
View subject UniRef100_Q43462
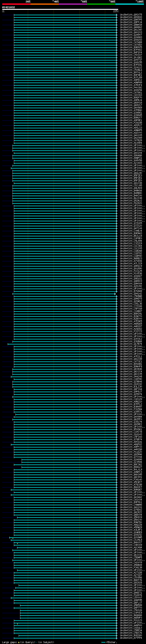pyautogui.click(x=131, y=497)
